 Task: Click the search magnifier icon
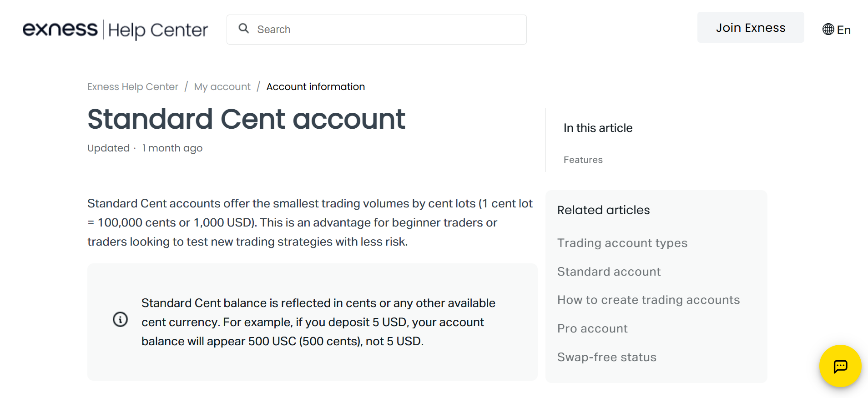tap(244, 29)
